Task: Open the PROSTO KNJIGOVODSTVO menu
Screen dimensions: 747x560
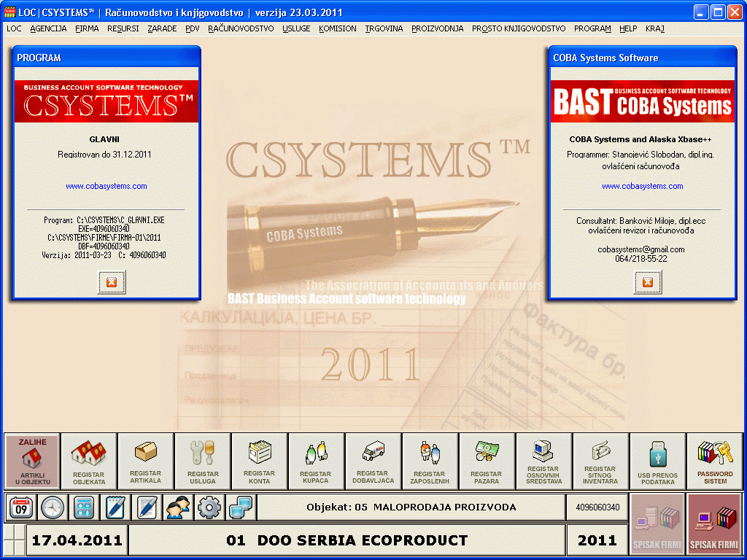Action: (x=519, y=28)
